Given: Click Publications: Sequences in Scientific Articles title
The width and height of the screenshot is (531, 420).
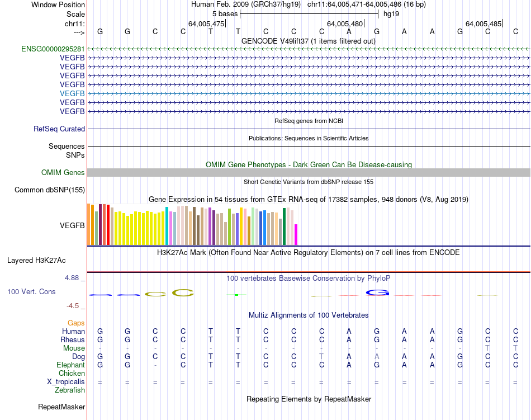Looking at the screenshot, I should pyautogui.click(x=309, y=138).
